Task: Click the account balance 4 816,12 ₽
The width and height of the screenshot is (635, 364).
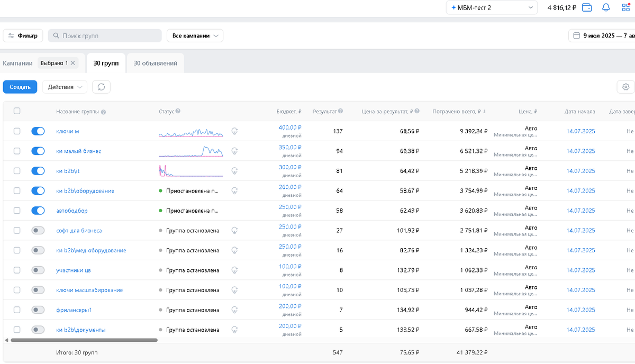Action: pyautogui.click(x=561, y=7)
